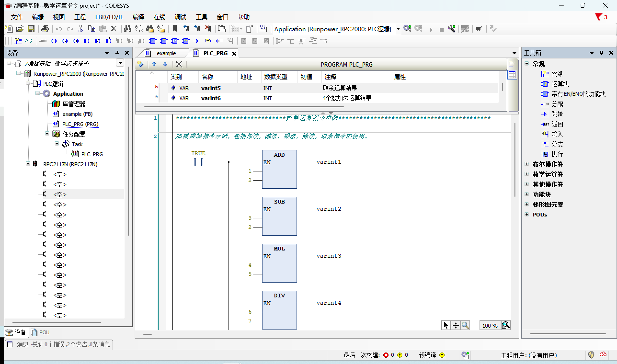The width and height of the screenshot is (617, 364).
Task: Click the move-up arrow in declaration toolbar
Action: coord(154,64)
